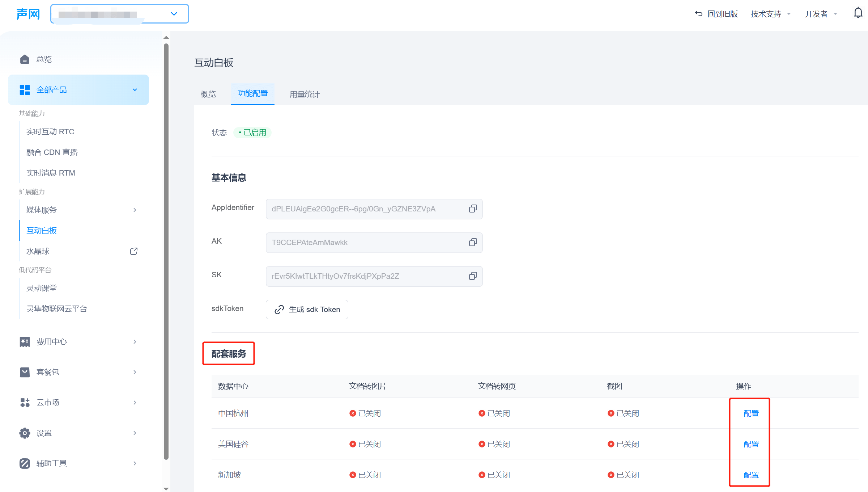The height and width of the screenshot is (492, 868).
Task: Click the AppIdentifier field
Action: click(x=374, y=209)
